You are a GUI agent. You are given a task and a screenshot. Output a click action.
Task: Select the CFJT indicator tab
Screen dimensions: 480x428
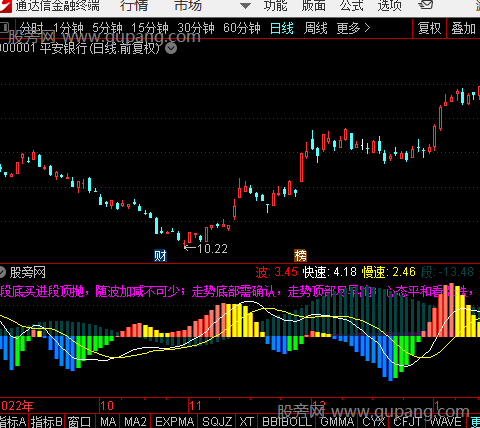[x=408, y=422]
